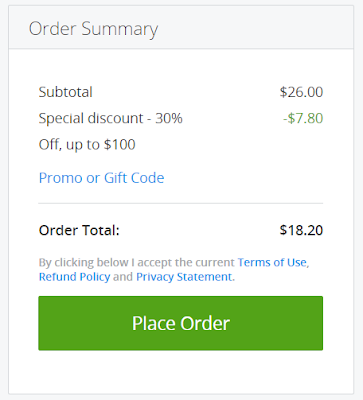Click the word 'and' between policy links
The width and height of the screenshot is (363, 400).
click(x=123, y=277)
